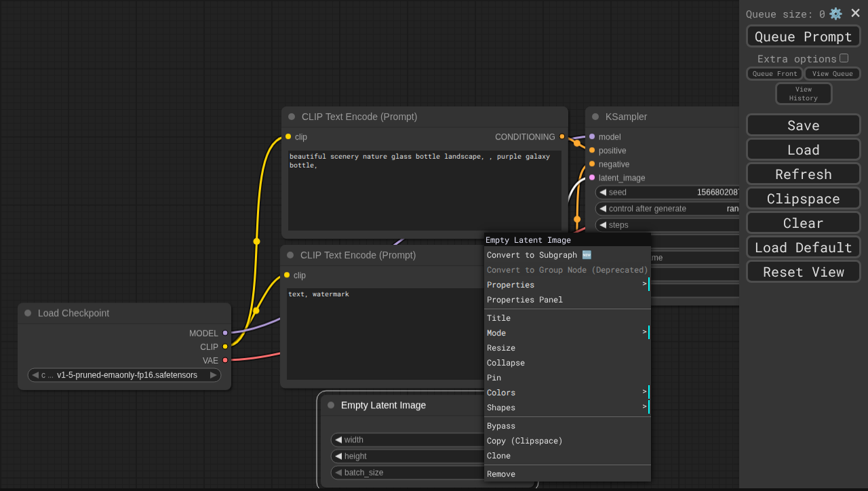This screenshot has width=868, height=491.
Task: Click CONDITIONING output port on top CLIP node
Action: (562, 137)
